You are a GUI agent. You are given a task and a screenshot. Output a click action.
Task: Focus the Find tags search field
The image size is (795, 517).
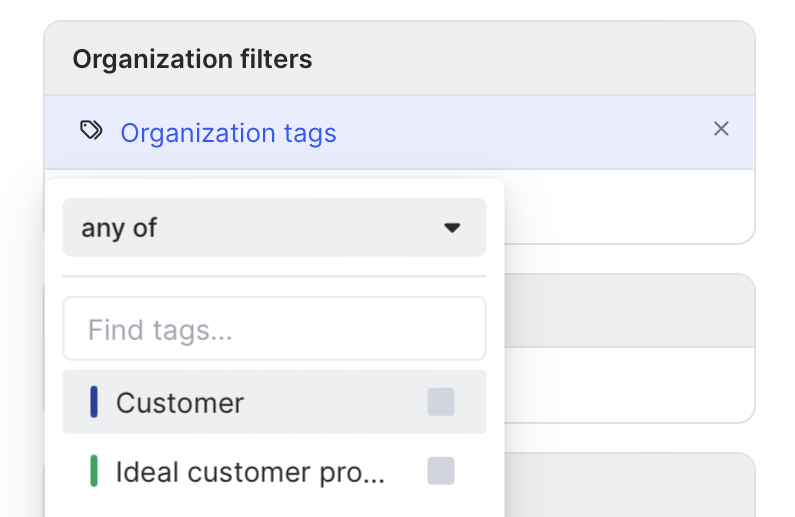(274, 329)
